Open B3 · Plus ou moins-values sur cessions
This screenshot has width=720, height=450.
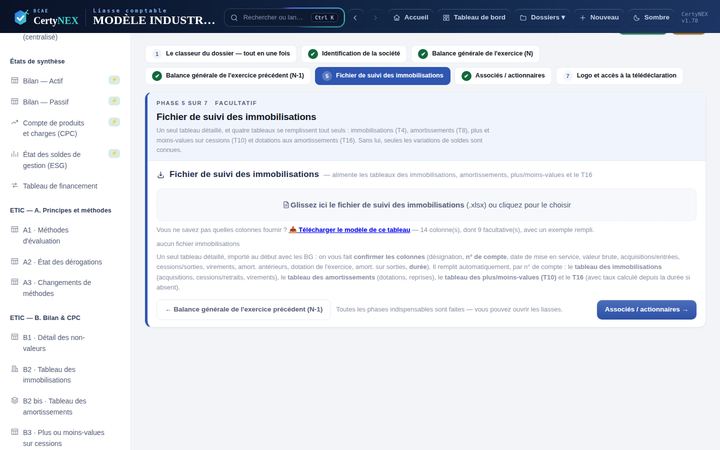point(63,438)
